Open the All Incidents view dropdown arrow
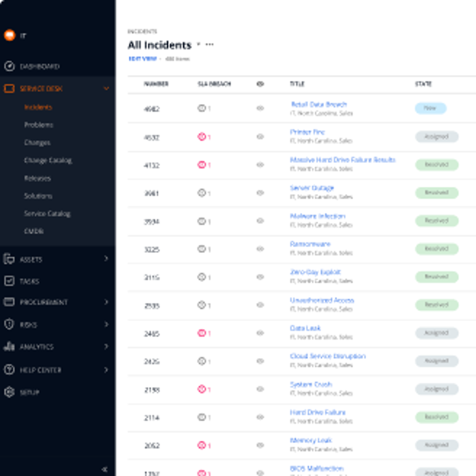The image size is (476, 476). [198, 45]
